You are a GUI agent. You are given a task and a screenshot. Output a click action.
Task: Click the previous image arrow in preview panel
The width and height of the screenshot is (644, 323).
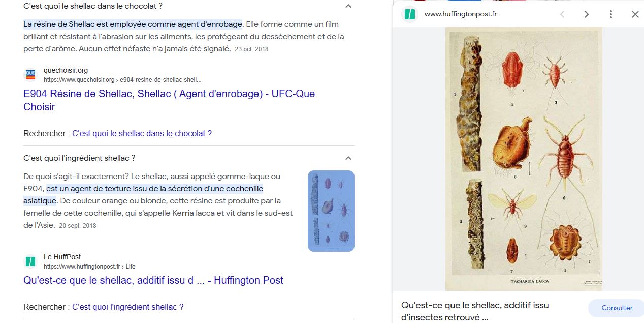(x=562, y=14)
